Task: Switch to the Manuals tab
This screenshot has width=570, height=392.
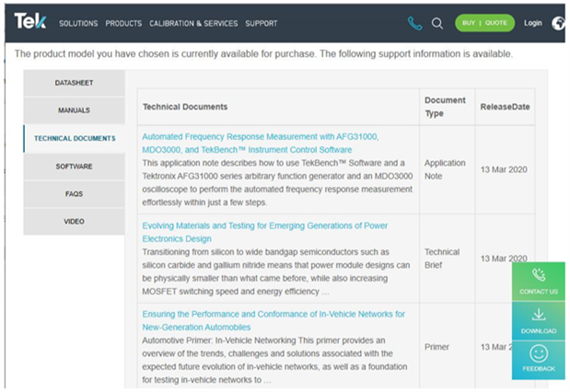Action: pos(74,110)
